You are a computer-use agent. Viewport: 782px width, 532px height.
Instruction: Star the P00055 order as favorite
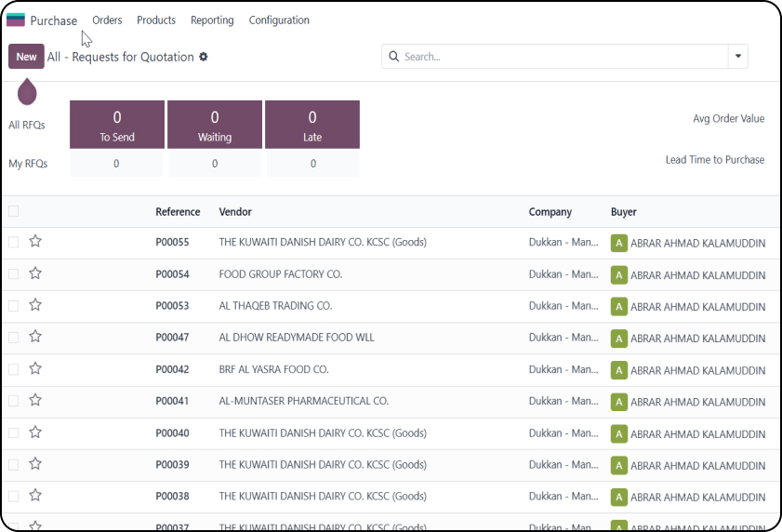[x=35, y=242]
